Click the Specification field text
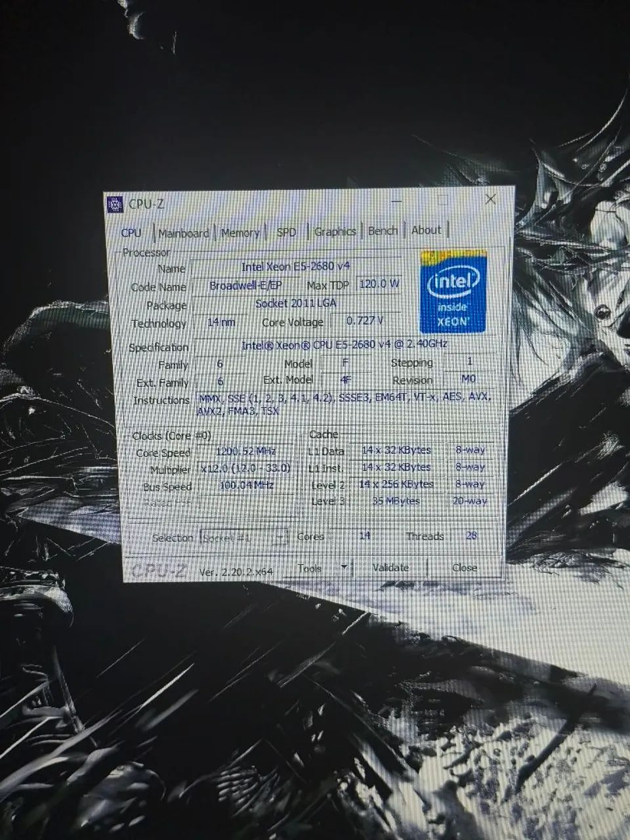This screenshot has width=630, height=840. [x=345, y=345]
